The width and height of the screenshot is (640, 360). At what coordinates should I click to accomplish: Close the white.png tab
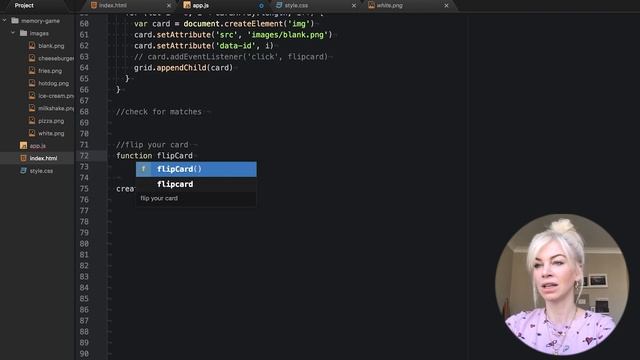[446, 6]
